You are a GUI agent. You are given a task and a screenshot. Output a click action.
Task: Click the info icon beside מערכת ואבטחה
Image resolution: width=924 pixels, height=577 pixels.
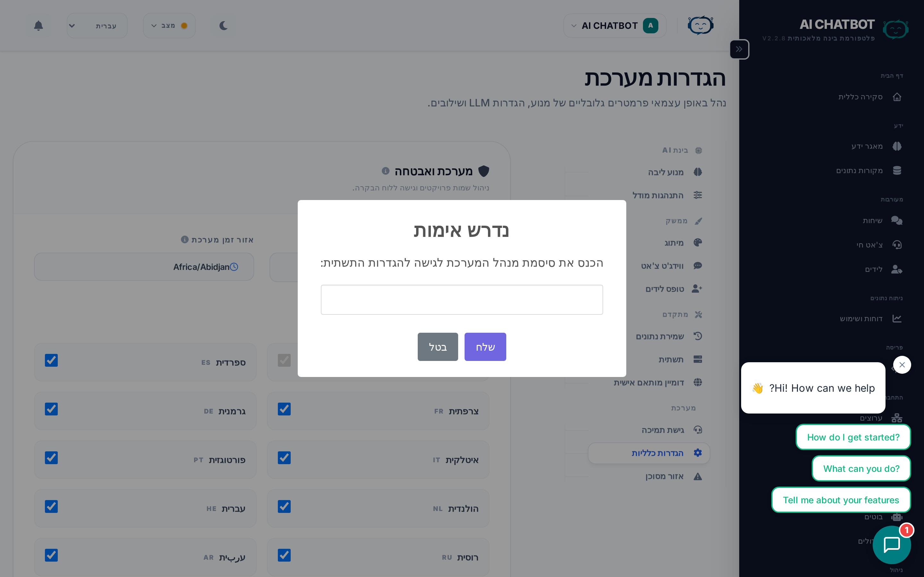pyautogui.click(x=386, y=171)
